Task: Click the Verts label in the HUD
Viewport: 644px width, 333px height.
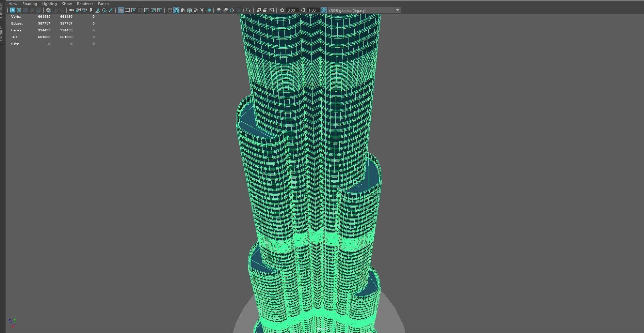Action: click(x=16, y=16)
